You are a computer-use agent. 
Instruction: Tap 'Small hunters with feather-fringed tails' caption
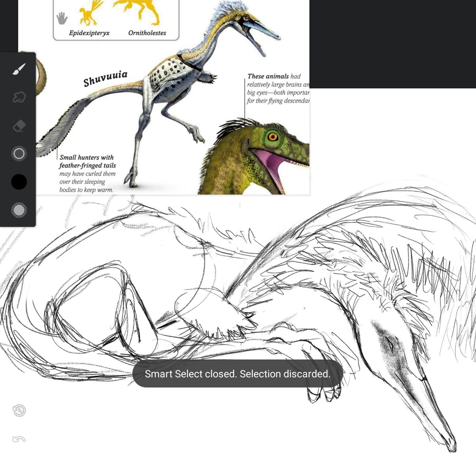pyautogui.click(x=87, y=162)
